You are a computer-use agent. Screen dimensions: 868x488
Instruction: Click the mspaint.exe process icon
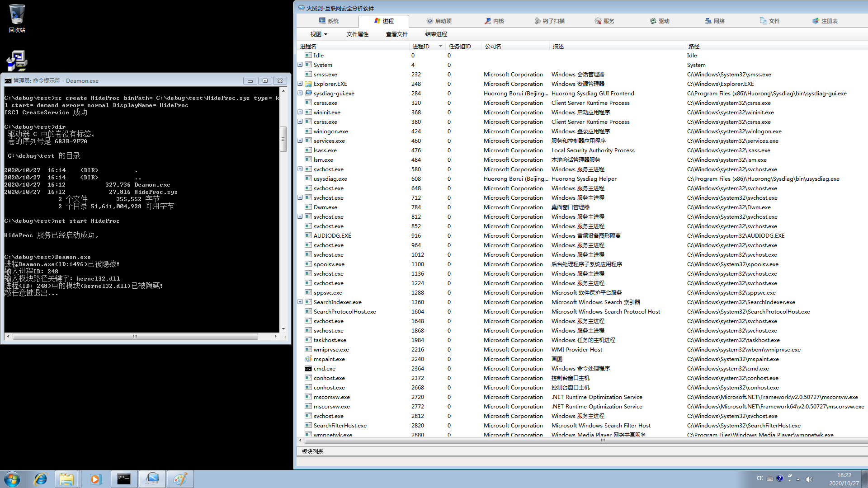[308, 359]
